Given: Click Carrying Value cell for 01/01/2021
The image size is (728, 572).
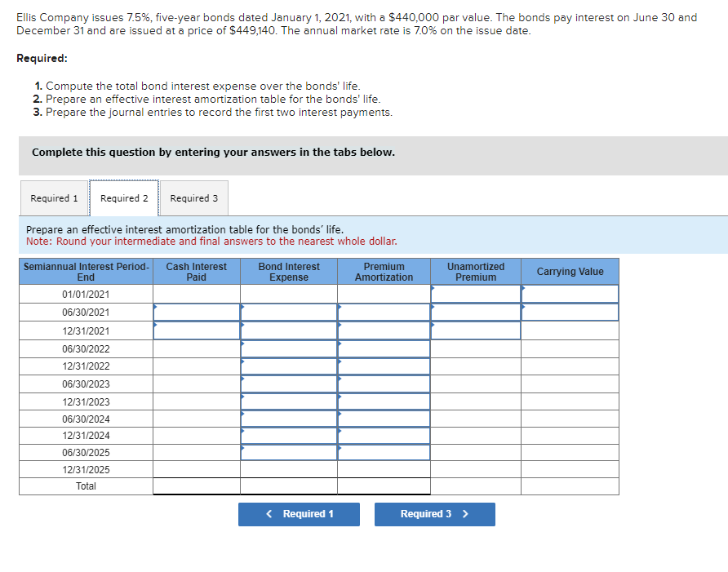Looking at the screenshot, I should tap(570, 294).
